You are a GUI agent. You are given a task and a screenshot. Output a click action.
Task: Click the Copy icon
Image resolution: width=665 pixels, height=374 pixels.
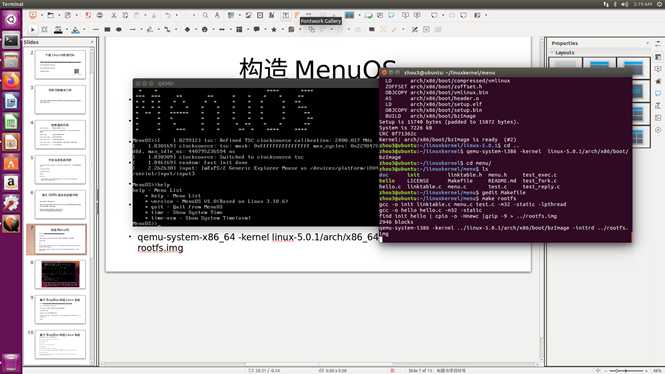(125, 15)
